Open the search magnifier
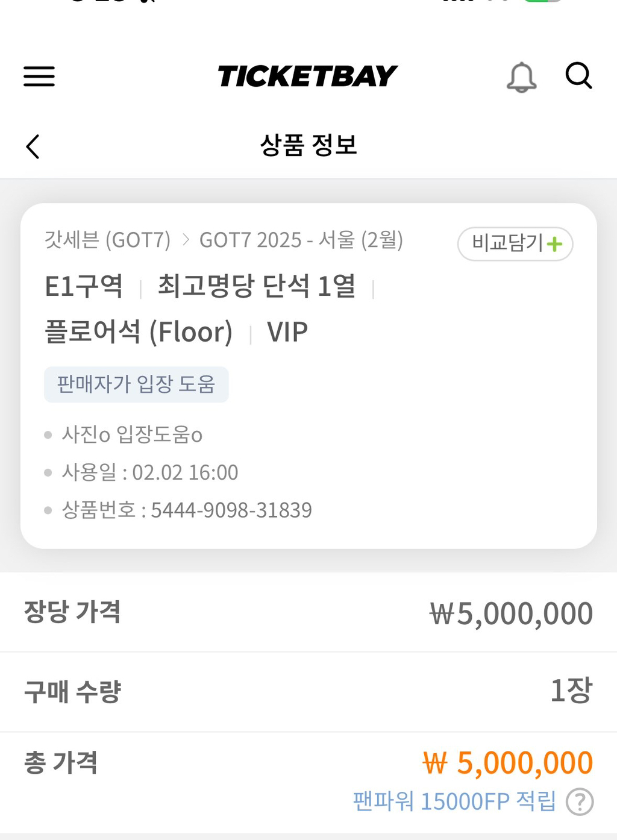The height and width of the screenshot is (840, 617). pyautogui.click(x=579, y=76)
